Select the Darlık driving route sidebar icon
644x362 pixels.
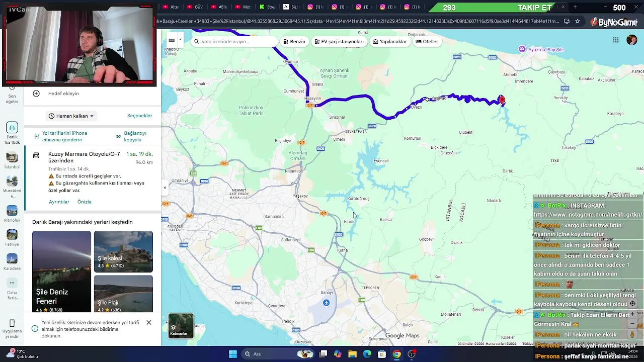[x=12, y=128]
